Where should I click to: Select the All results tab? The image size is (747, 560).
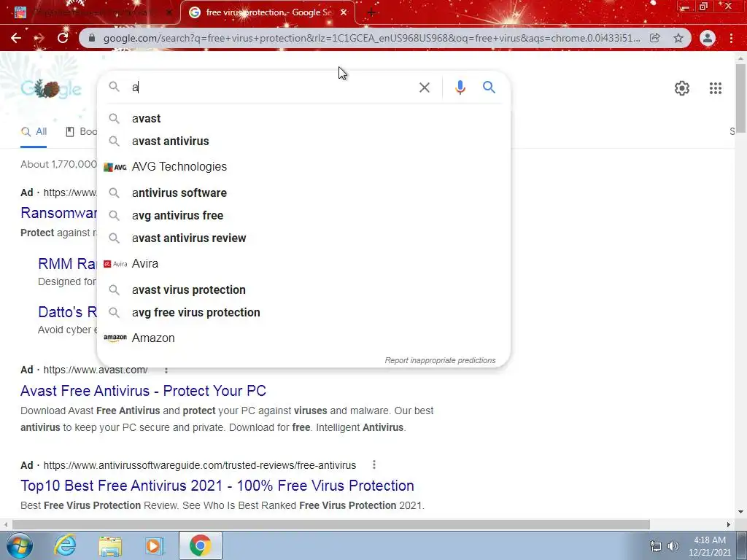click(x=34, y=132)
